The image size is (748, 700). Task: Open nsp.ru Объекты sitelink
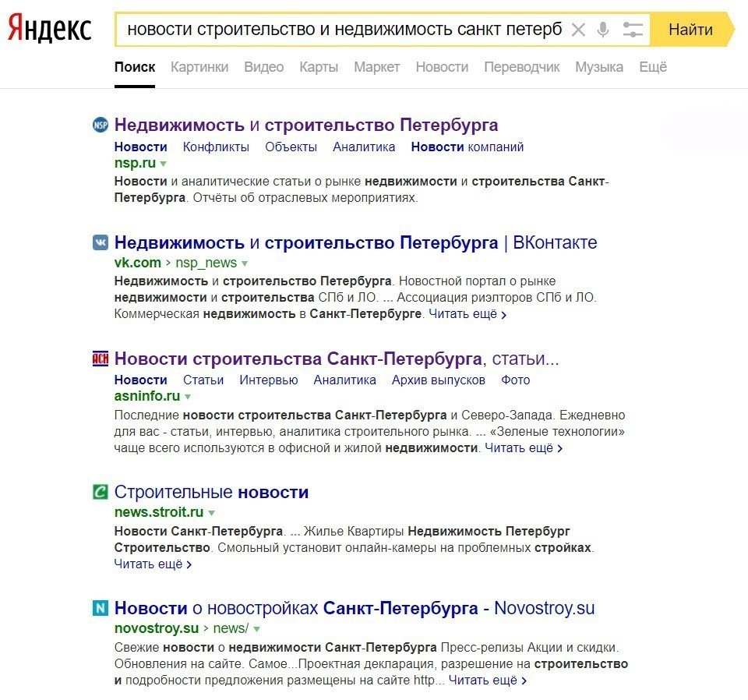291,147
